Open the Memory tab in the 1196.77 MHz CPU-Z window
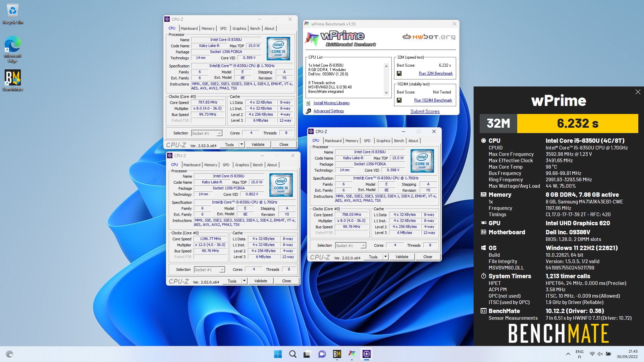644x362 pixels. coord(211,165)
